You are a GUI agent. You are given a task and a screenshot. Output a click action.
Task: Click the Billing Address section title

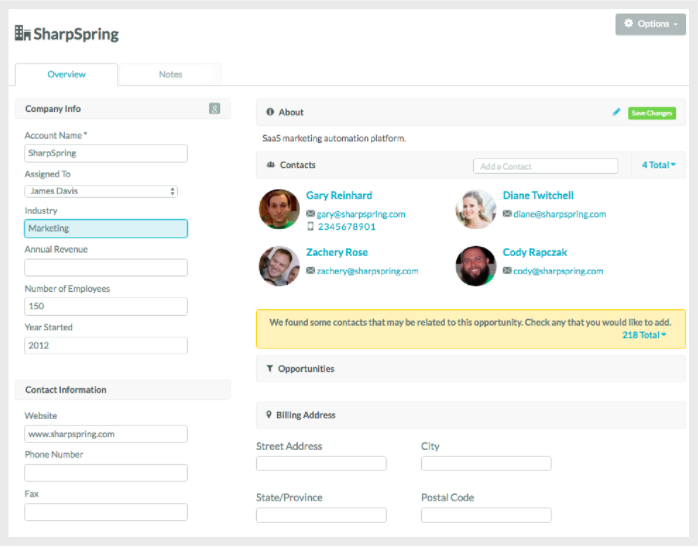305,415
